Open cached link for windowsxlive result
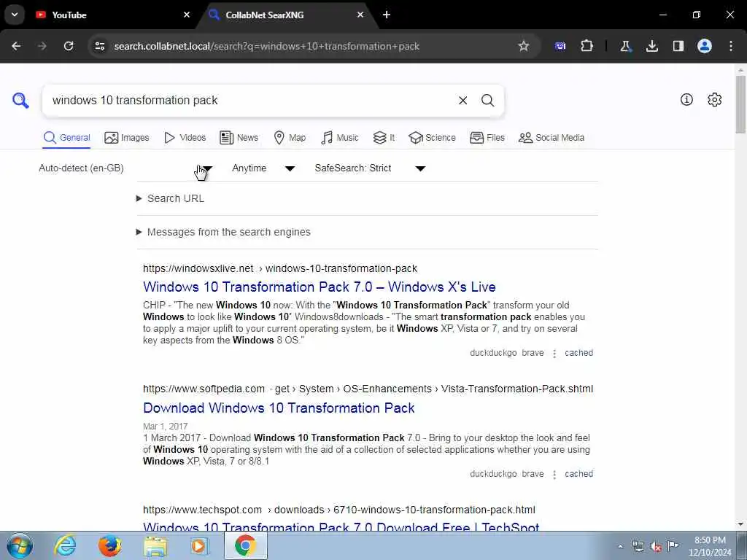747x560 pixels. [x=578, y=353]
